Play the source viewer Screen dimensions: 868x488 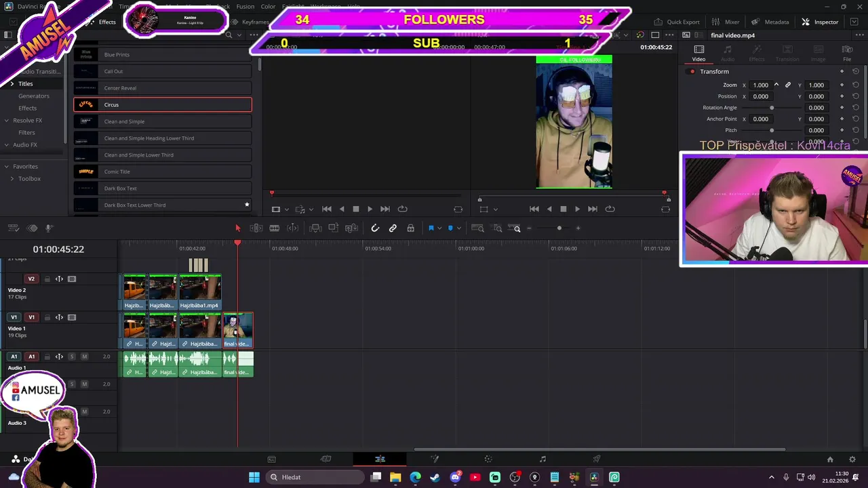tap(370, 209)
